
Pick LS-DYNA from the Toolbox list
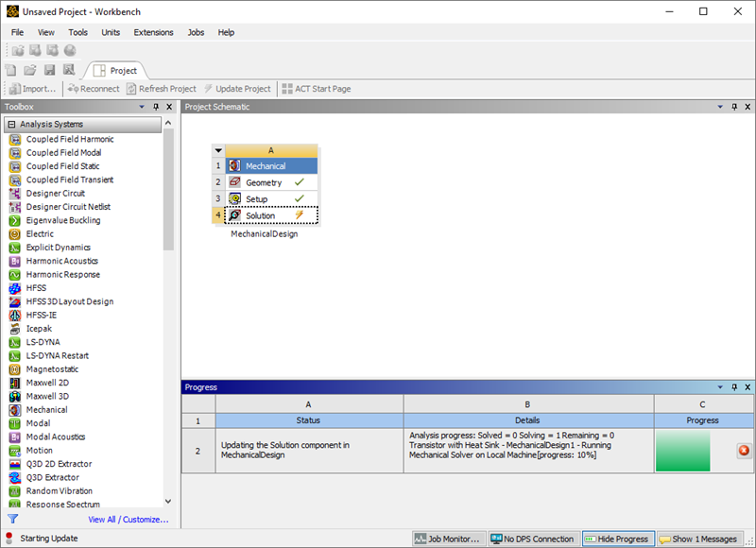(44, 342)
